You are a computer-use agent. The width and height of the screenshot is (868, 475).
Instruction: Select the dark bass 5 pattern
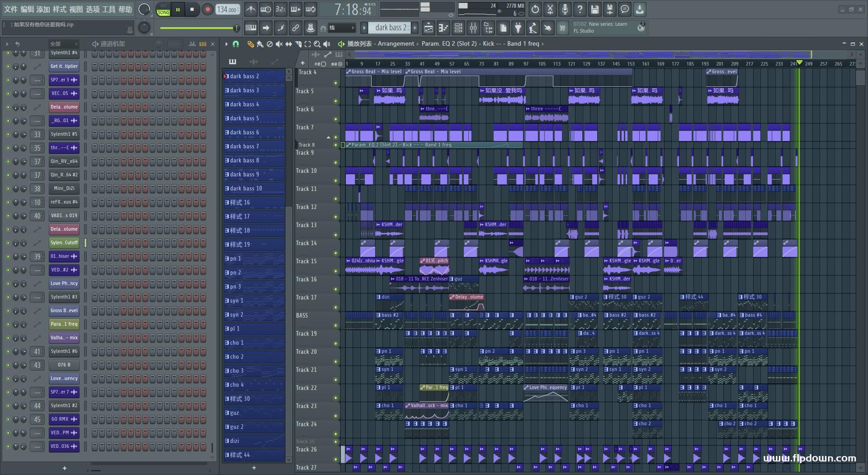tap(254, 119)
